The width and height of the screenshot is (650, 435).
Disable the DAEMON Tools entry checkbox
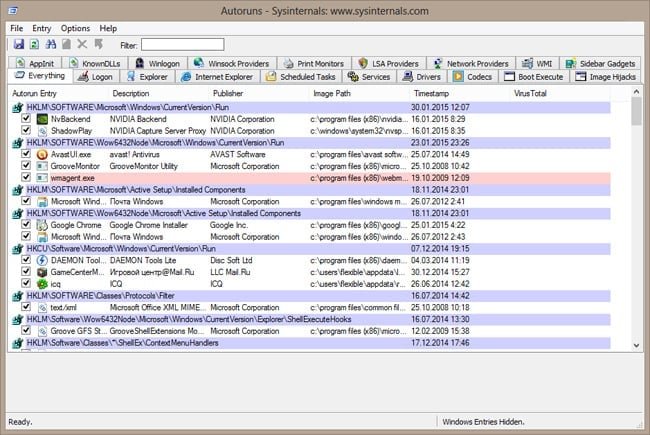(26, 260)
